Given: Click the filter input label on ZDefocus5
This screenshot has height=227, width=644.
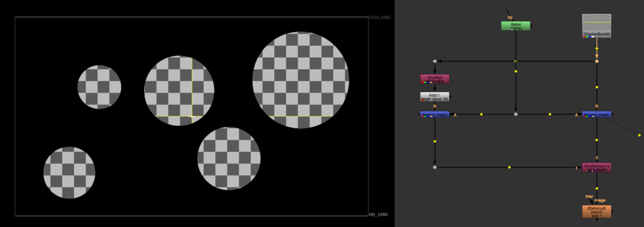Looking at the screenshot, I should (589, 197).
